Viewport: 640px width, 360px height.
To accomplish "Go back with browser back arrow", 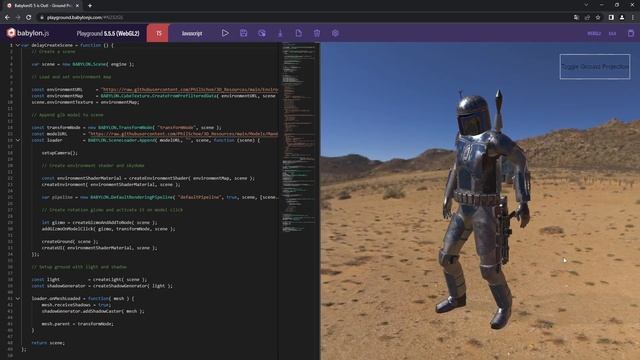I will pyautogui.click(x=7, y=18).
